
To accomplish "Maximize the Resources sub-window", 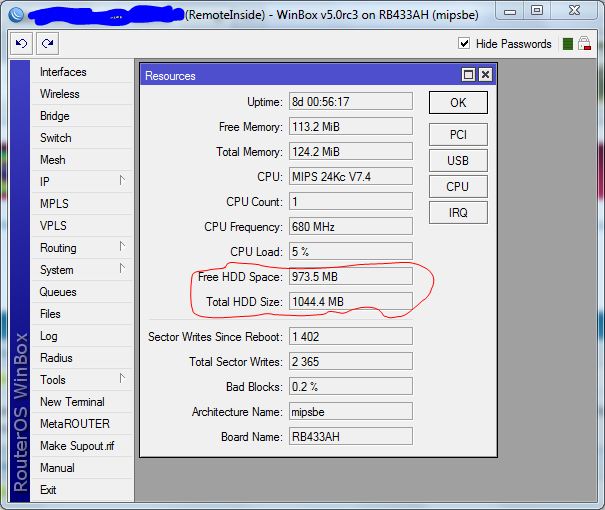I will pyautogui.click(x=468, y=74).
